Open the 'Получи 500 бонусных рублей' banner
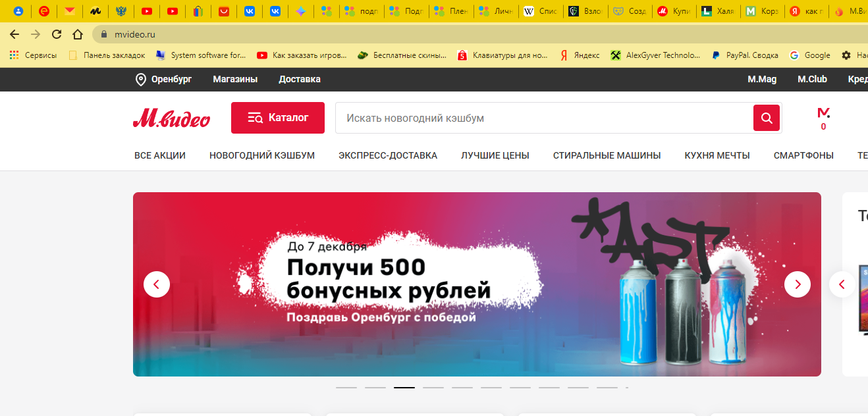 (x=477, y=284)
